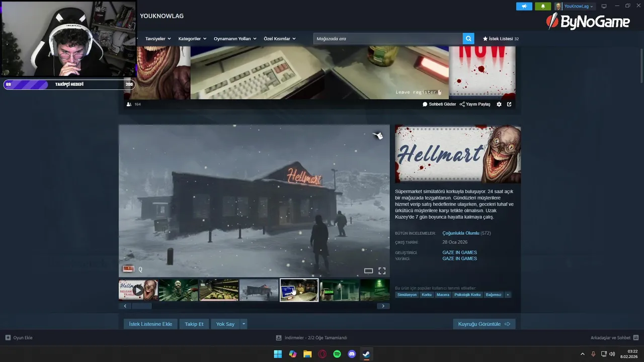
Task: Open the friends chat icon at bottom right
Action: pyautogui.click(x=636, y=338)
